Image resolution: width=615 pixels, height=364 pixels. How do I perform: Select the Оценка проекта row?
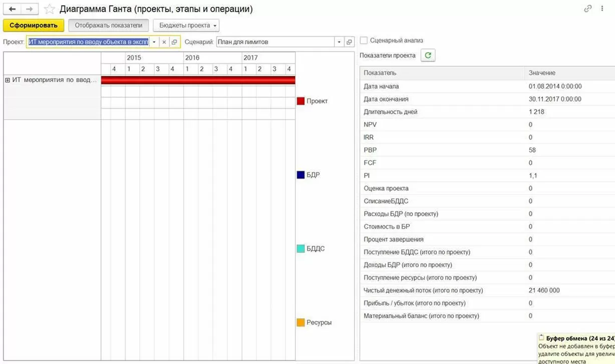(487, 188)
